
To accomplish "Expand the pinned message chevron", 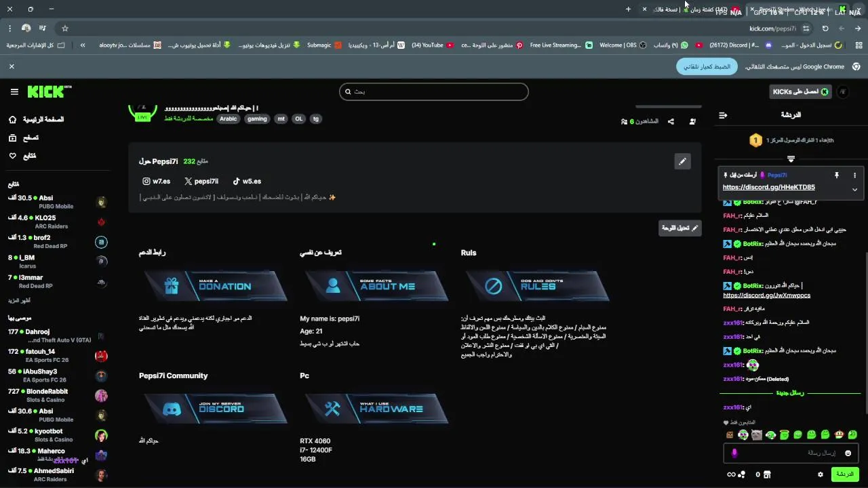I will (854, 189).
